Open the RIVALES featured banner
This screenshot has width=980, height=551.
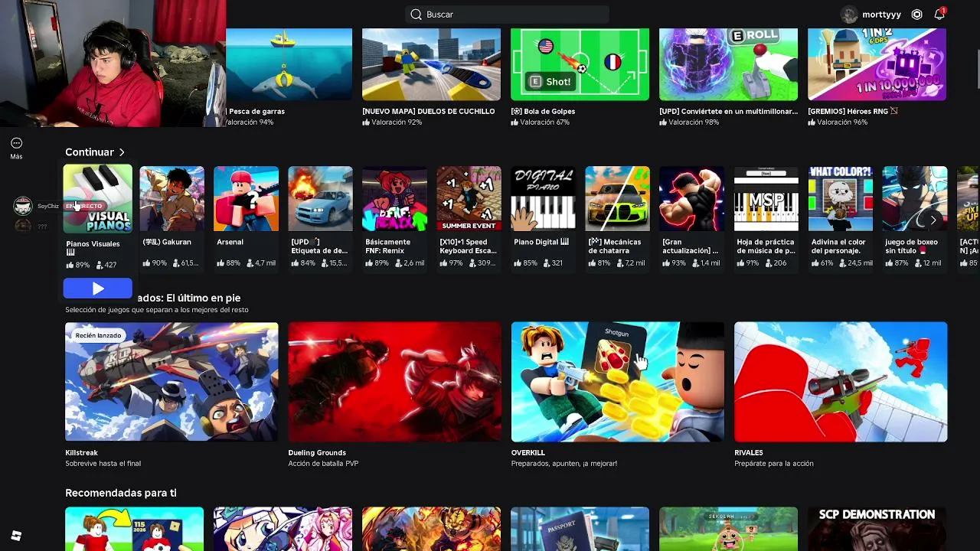[x=841, y=382]
